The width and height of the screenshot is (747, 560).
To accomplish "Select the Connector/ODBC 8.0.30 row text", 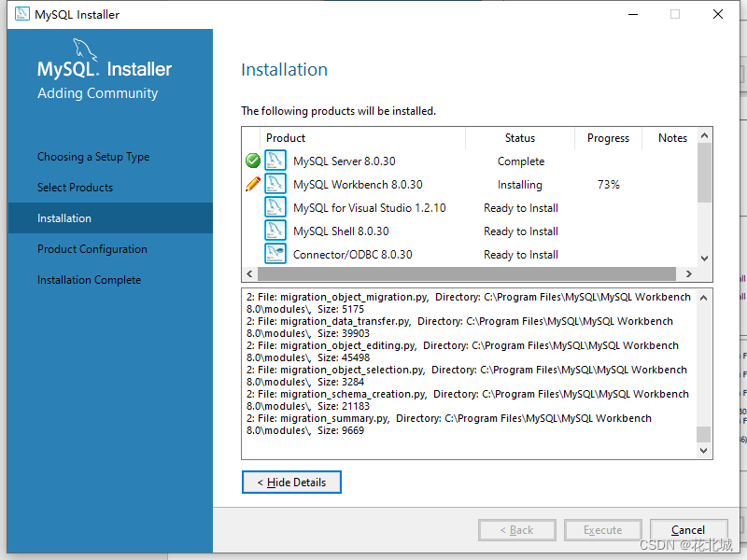I will click(353, 255).
